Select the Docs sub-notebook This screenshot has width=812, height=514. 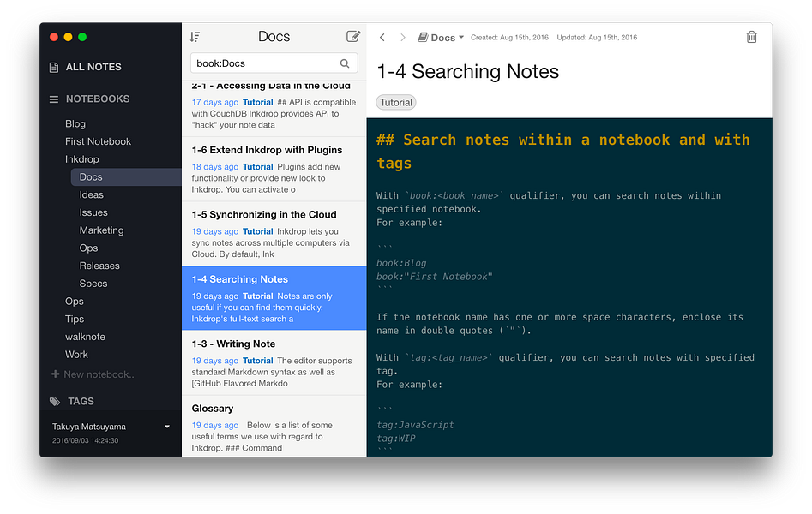126,177
